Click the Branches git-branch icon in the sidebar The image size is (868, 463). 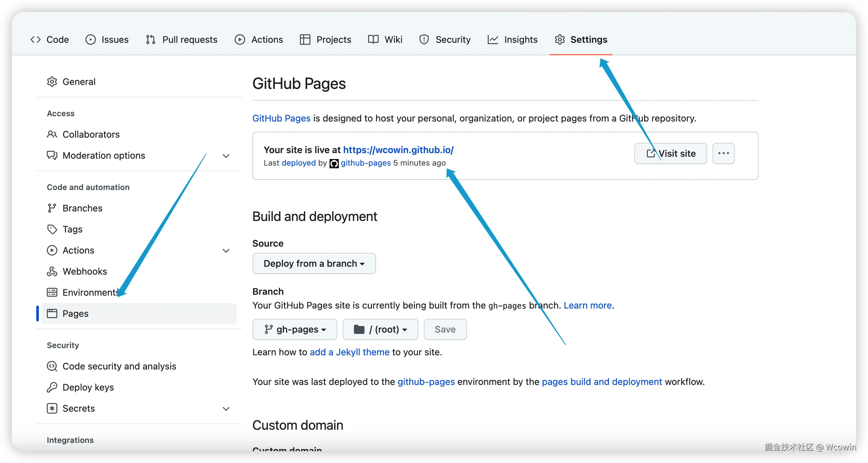coord(51,208)
